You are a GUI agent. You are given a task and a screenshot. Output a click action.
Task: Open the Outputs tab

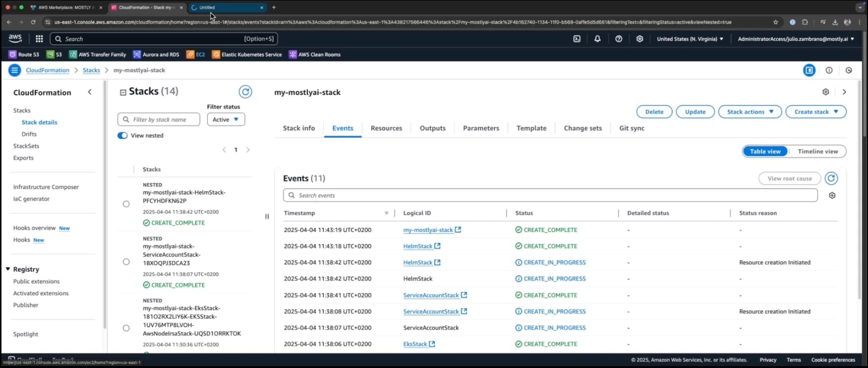click(x=432, y=128)
